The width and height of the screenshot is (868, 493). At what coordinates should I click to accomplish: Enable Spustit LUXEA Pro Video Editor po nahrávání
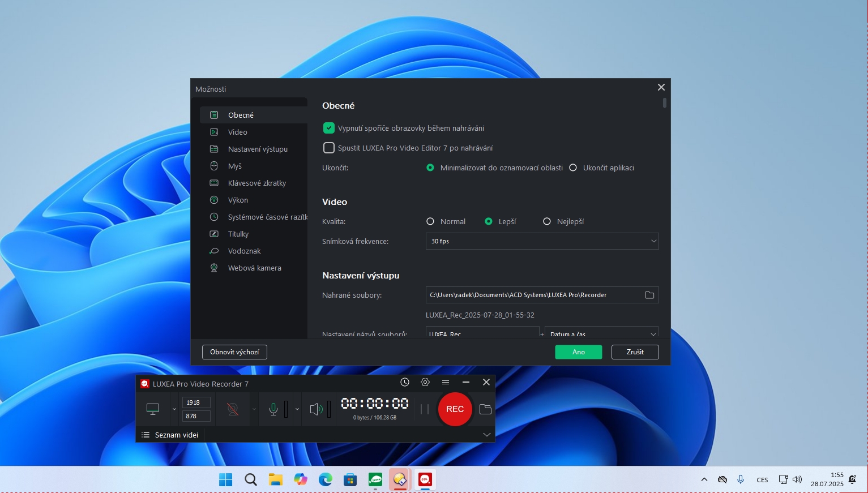click(x=328, y=148)
